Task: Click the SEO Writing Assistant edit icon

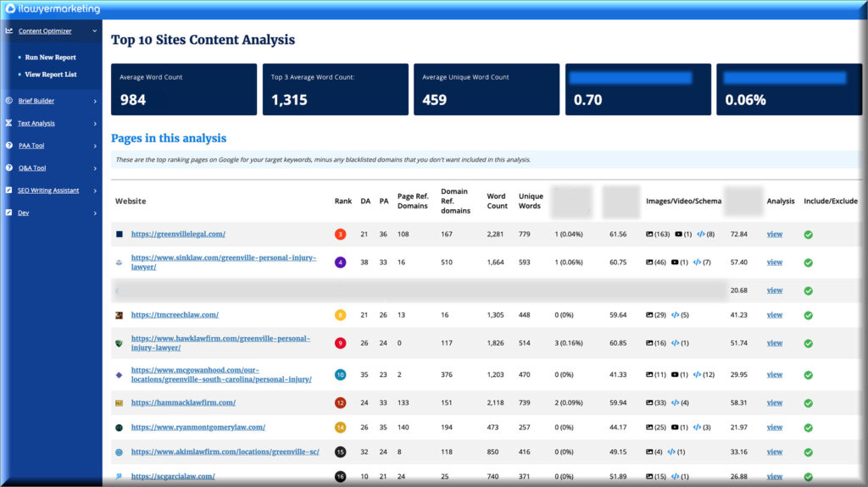Action: (8, 190)
